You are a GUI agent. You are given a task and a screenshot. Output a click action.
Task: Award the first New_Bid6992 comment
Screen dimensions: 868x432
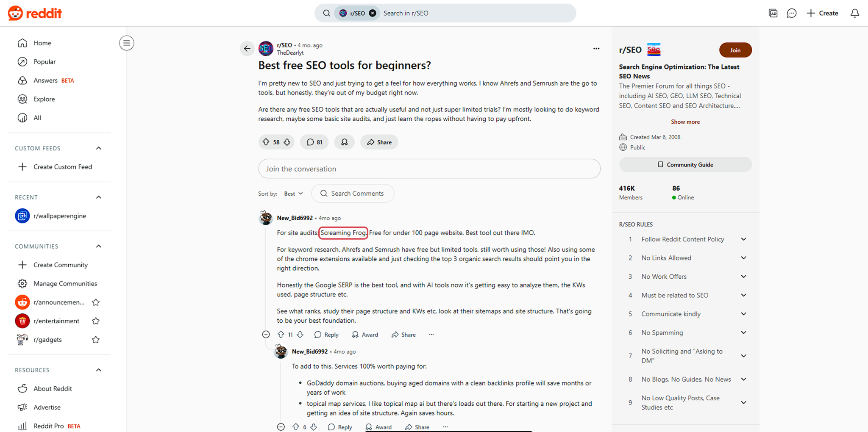point(365,335)
